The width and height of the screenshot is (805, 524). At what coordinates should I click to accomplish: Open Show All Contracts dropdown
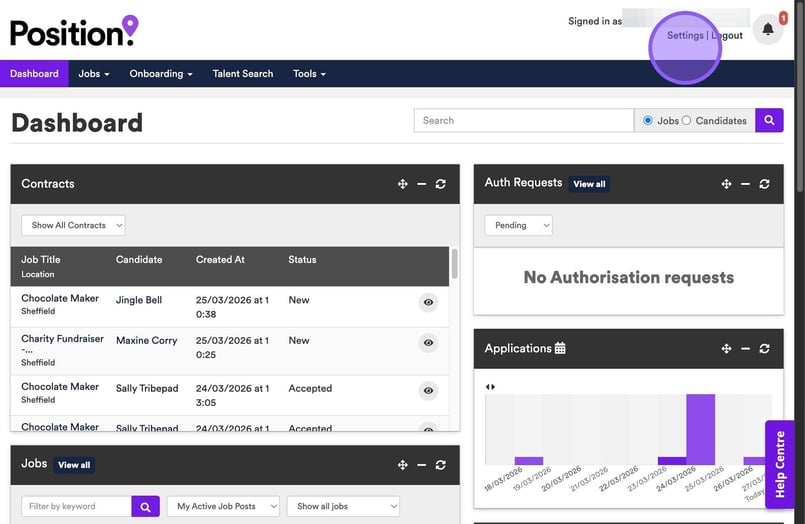click(73, 225)
